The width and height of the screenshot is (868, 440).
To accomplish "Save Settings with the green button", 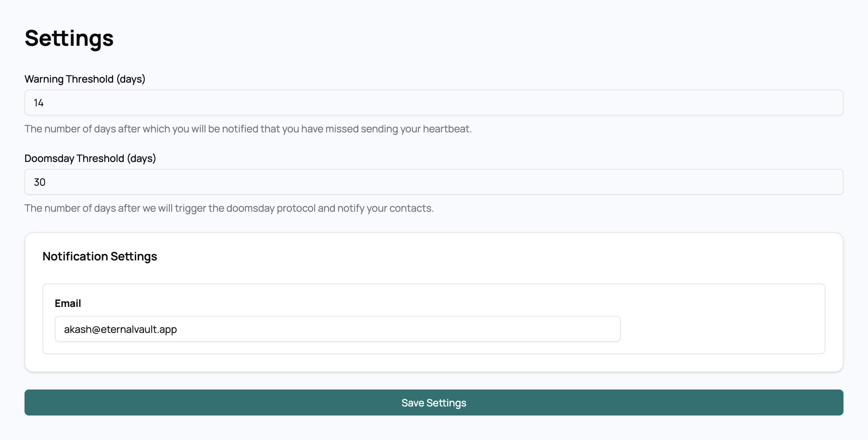I will click(434, 402).
